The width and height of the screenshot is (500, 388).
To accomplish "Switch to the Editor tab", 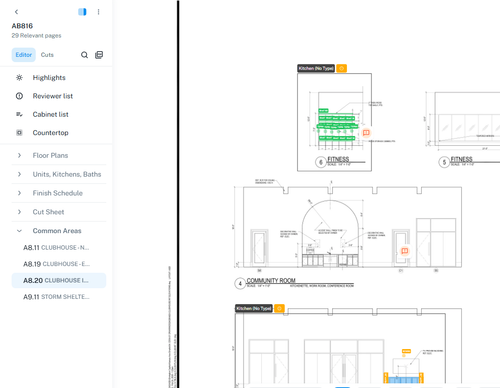I will [24, 55].
